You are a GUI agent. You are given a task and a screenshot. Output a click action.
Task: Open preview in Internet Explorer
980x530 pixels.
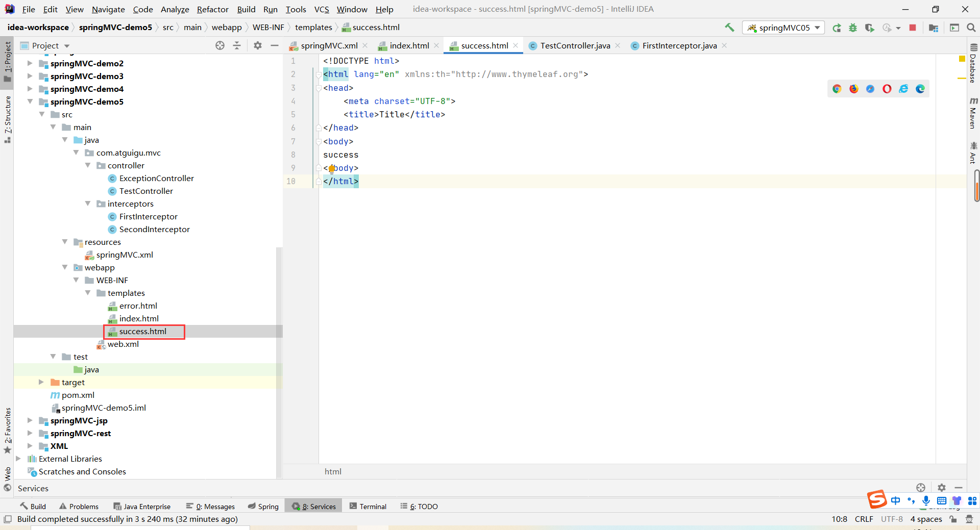click(903, 89)
